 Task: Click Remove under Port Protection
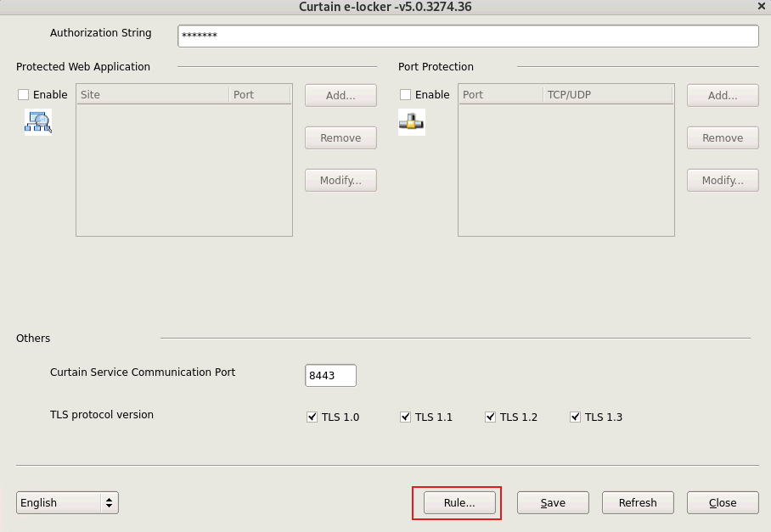pos(723,138)
